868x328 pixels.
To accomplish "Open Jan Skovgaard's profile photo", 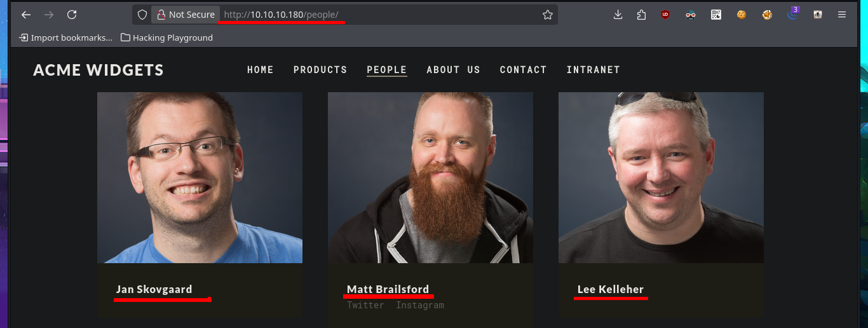I will pyautogui.click(x=200, y=177).
